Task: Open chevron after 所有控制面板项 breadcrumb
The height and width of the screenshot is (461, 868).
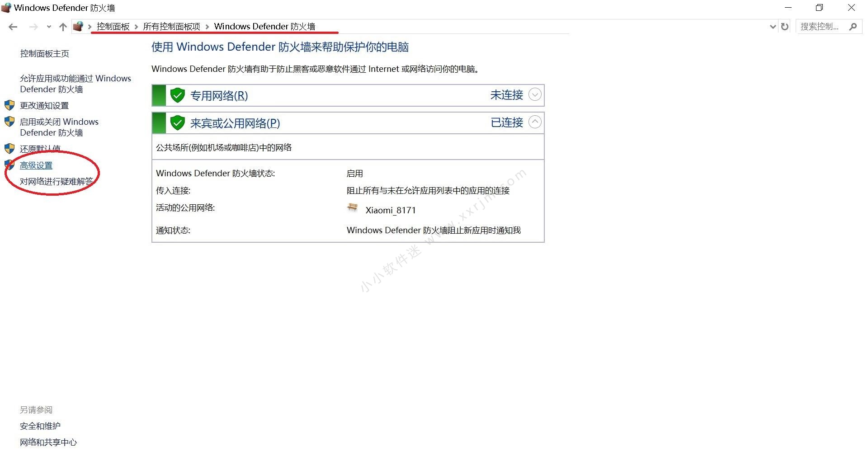Action: tap(207, 27)
